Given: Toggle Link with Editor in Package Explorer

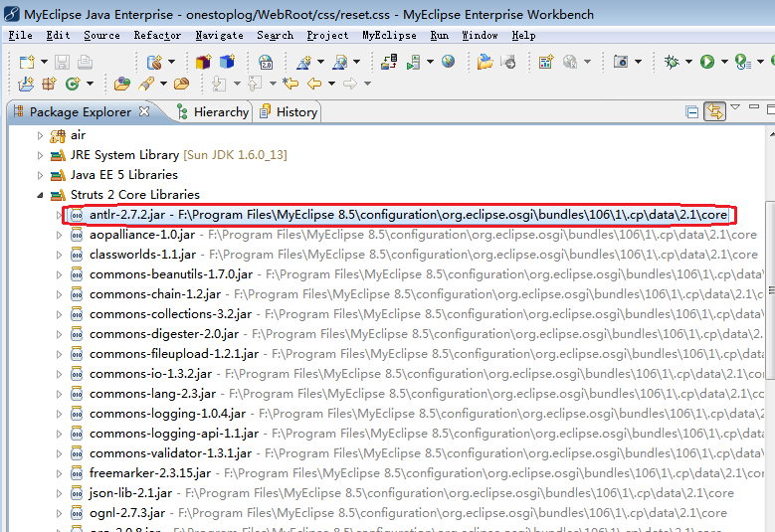Looking at the screenshot, I should tap(715, 111).
